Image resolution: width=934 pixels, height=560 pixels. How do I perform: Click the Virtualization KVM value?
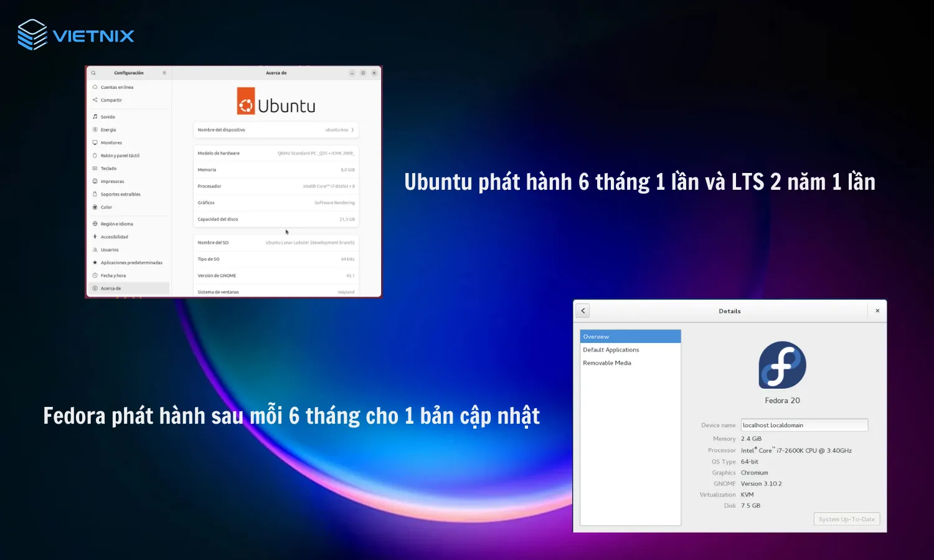tap(747, 495)
